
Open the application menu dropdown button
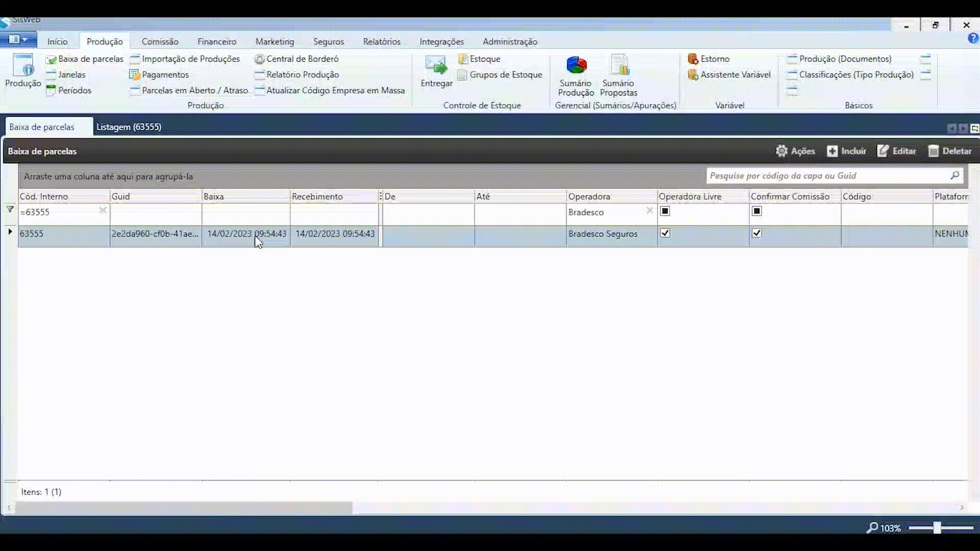(18, 39)
